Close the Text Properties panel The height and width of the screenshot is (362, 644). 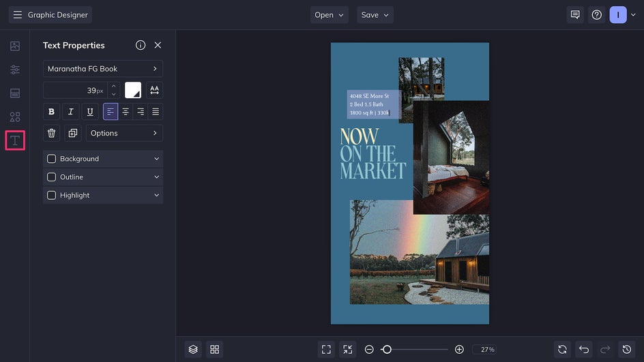(x=158, y=45)
